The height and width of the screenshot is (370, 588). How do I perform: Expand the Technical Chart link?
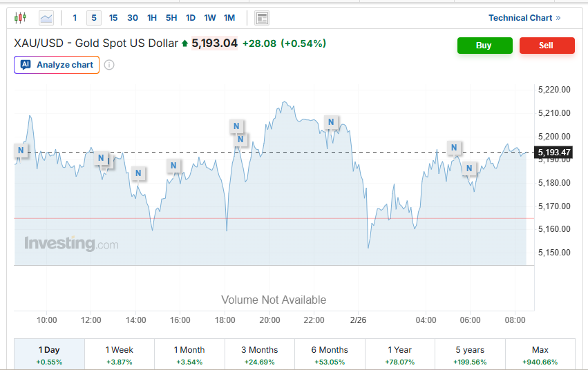coord(524,18)
